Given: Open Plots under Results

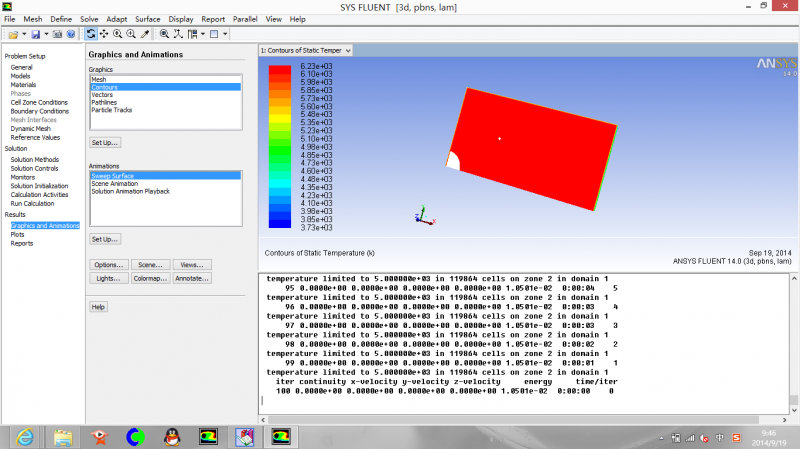Looking at the screenshot, I should pyautogui.click(x=17, y=235).
